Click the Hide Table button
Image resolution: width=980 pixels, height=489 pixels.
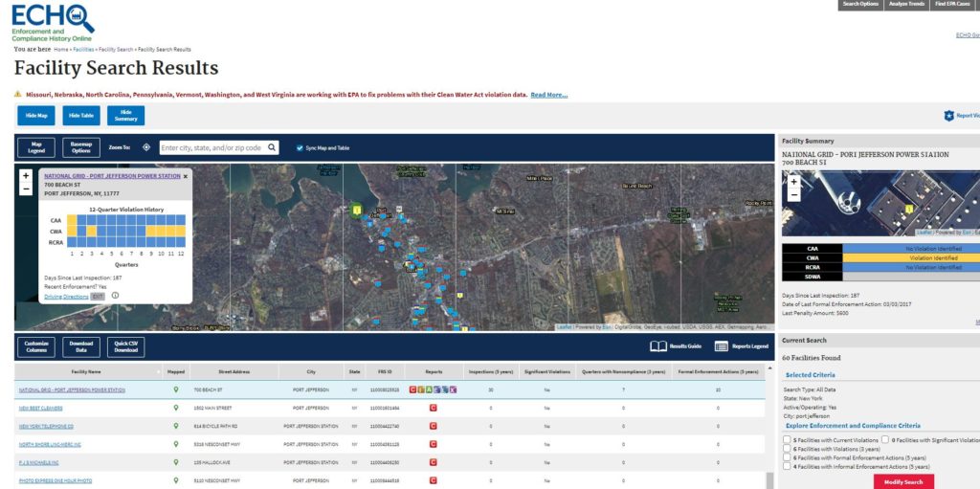point(81,116)
